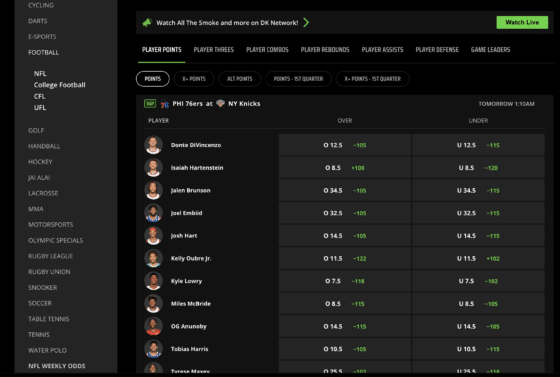Switch to the Player Threes tab

[214, 50]
